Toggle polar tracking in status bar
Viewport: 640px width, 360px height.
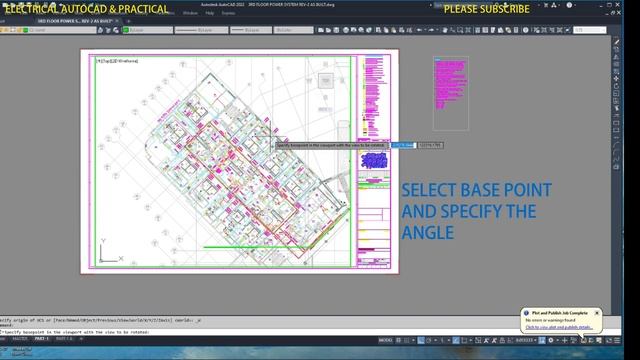429,340
